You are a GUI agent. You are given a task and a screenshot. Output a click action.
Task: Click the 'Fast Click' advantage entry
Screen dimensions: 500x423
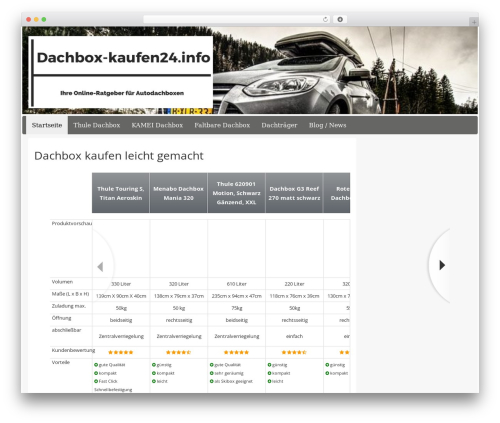click(108, 381)
